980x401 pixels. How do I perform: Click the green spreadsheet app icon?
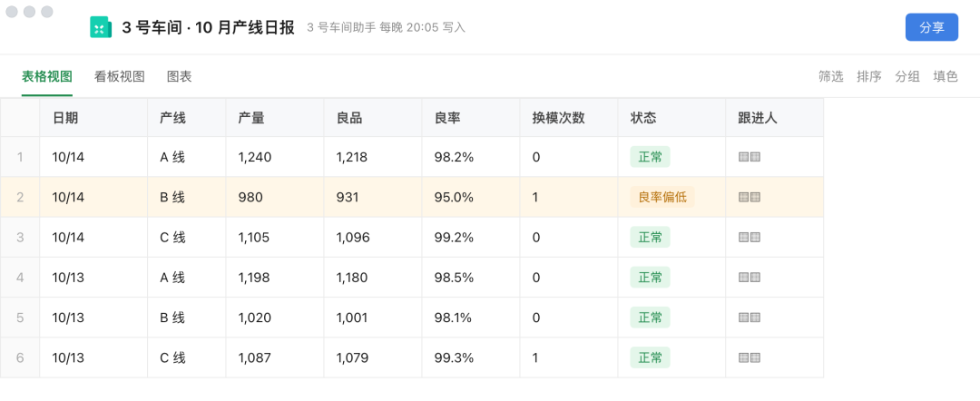(x=101, y=27)
